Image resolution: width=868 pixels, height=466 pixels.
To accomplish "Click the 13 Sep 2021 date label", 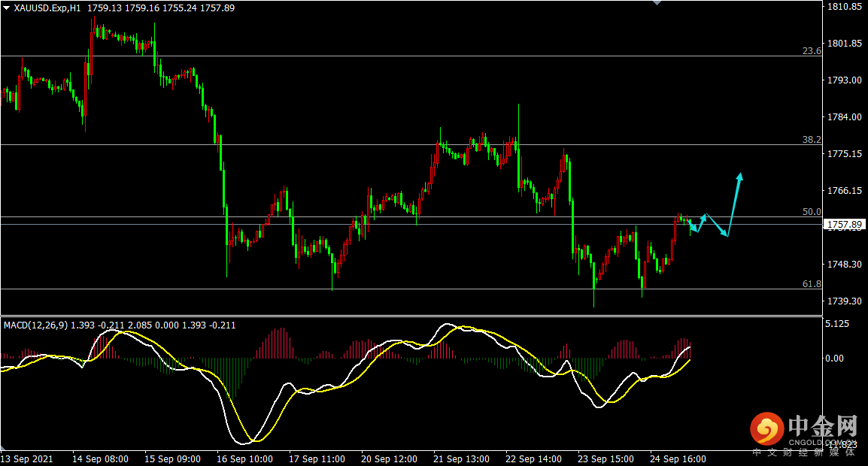I will 27,458.
